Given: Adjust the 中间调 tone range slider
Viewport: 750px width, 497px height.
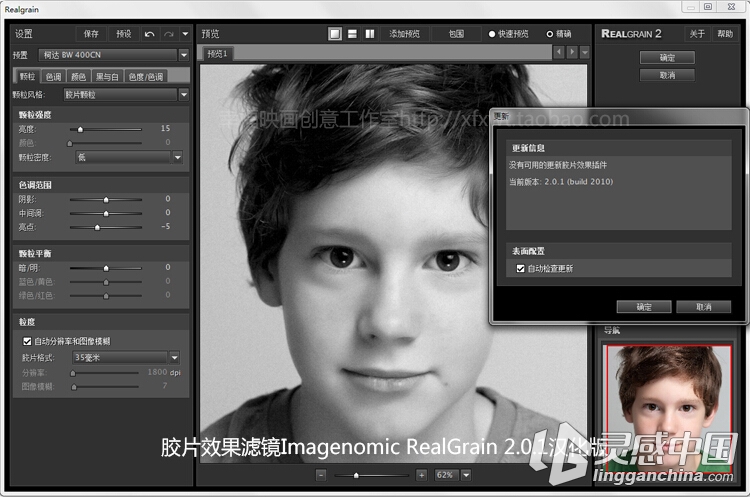Looking at the screenshot, I should [x=106, y=213].
